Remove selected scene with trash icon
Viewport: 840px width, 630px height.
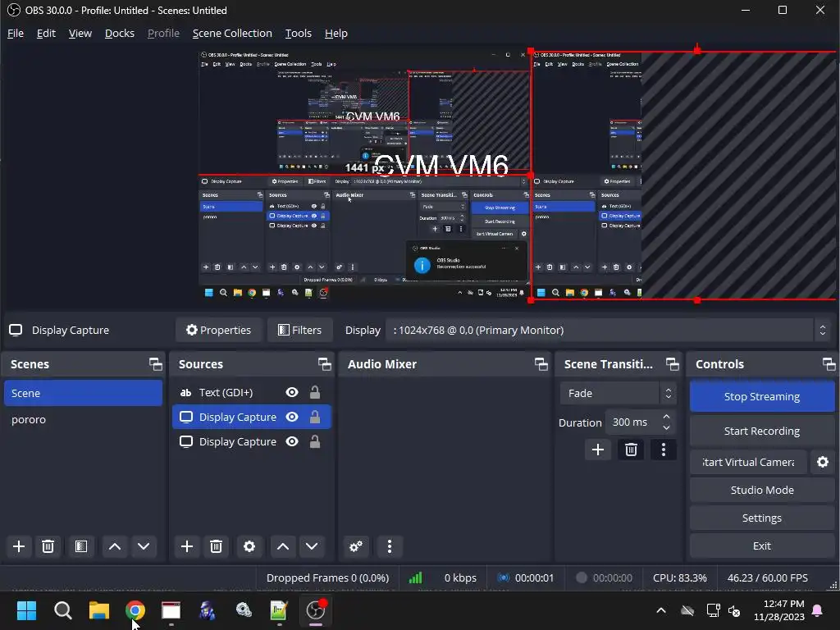(48, 546)
